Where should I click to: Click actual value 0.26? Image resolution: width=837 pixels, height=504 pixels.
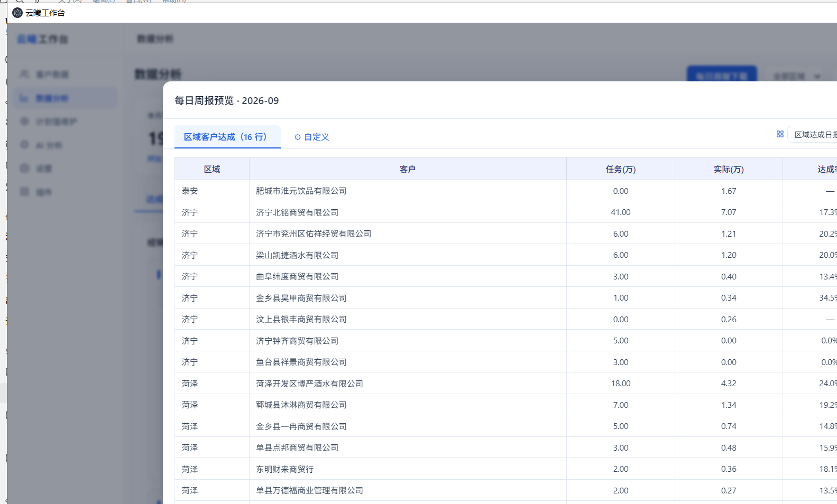point(729,319)
